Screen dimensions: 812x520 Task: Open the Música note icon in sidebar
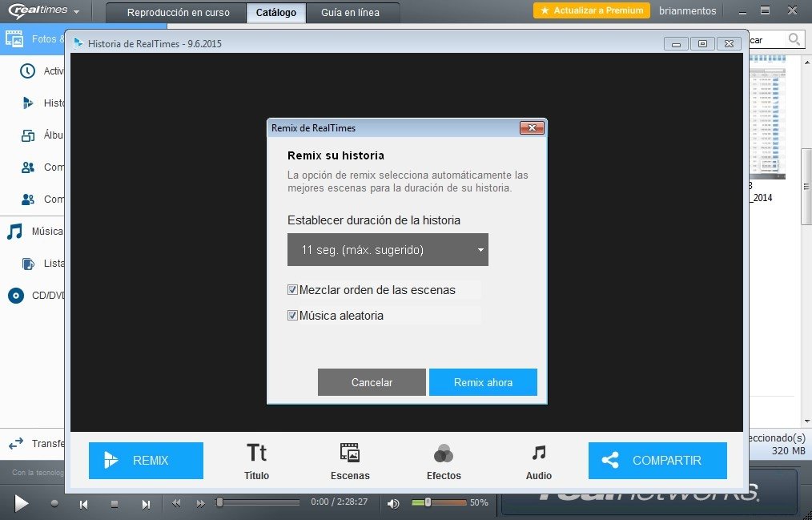(x=15, y=232)
